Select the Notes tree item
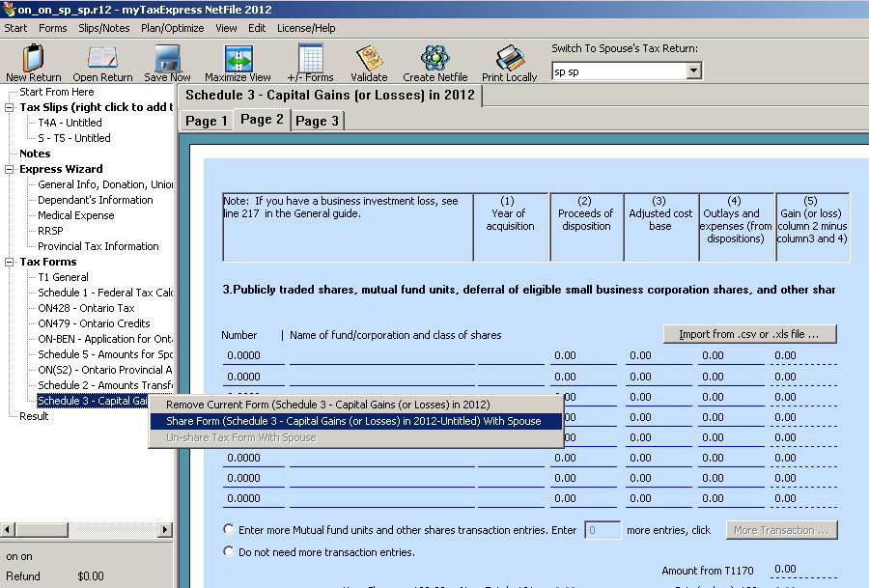 tap(35, 154)
